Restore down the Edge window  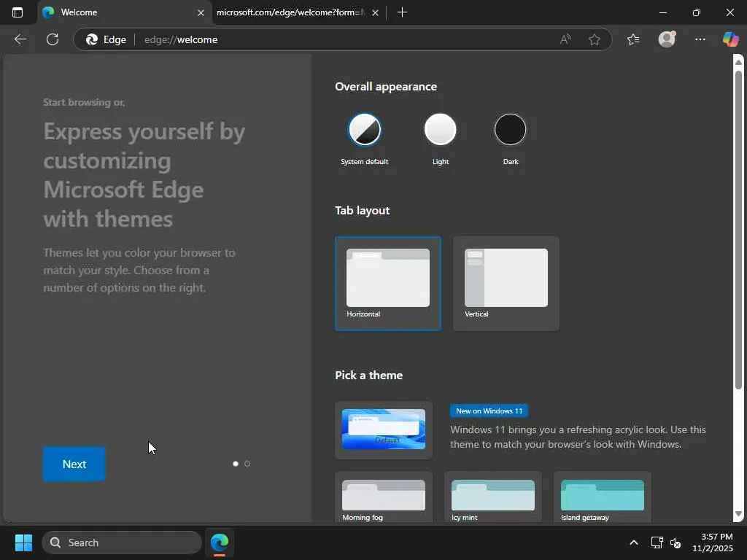696,12
